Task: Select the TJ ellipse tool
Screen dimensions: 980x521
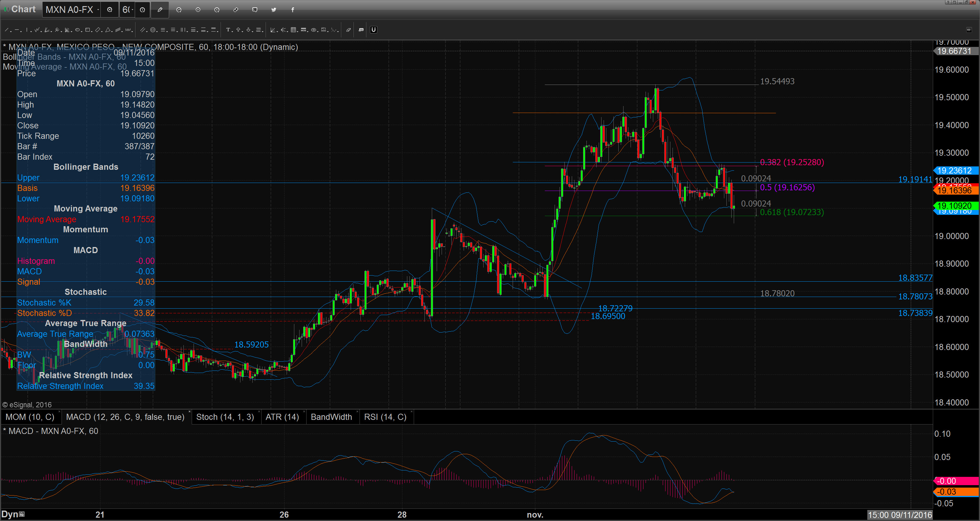Action: coord(314,30)
